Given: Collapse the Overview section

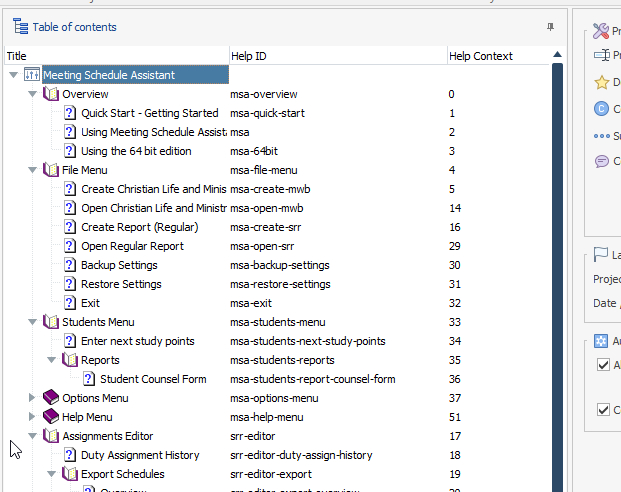Looking at the screenshot, I should coord(32,94).
